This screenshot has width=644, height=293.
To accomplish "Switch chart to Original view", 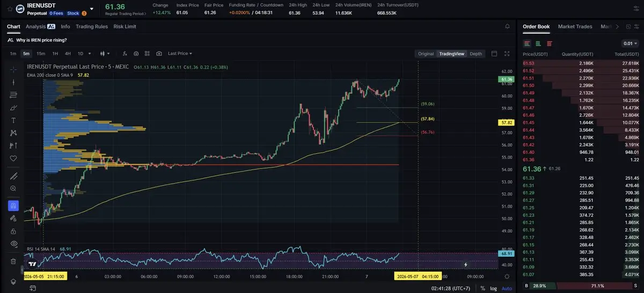I will coord(426,54).
